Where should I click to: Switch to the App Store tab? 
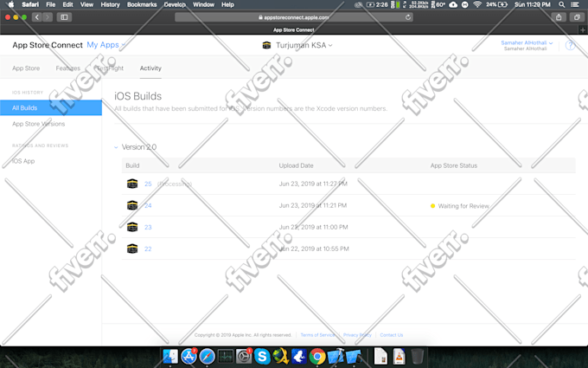pyautogui.click(x=26, y=68)
